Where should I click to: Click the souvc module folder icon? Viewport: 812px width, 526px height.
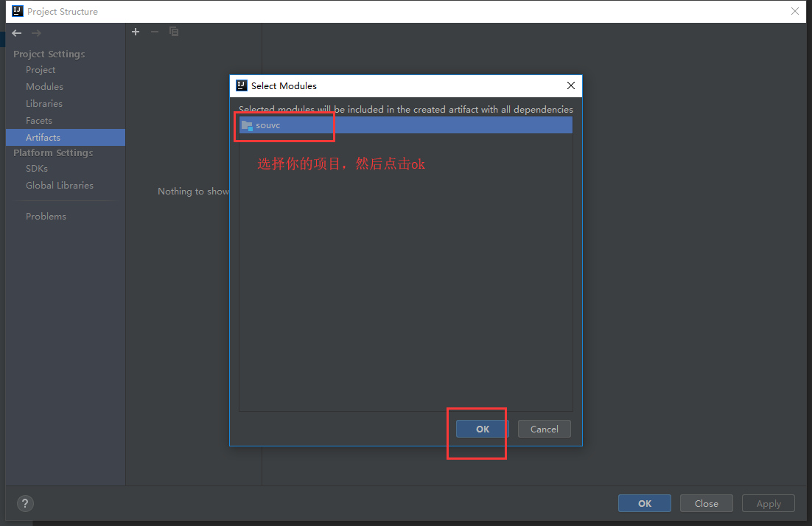(247, 125)
